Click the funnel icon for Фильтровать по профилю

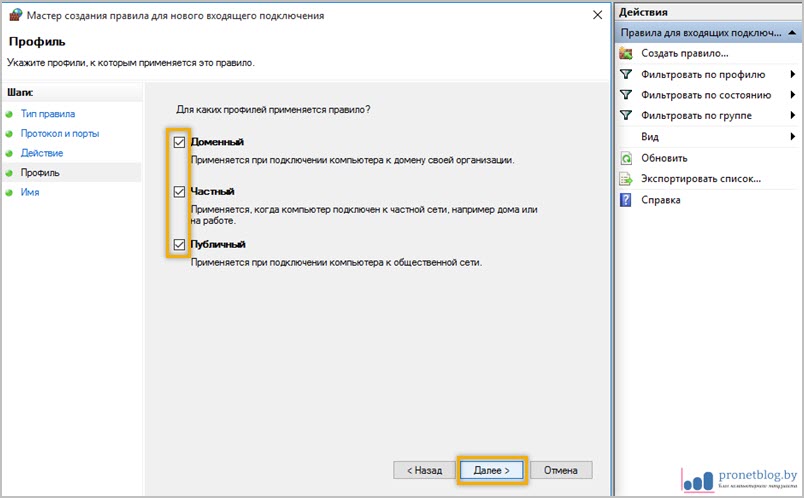(626, 74)
